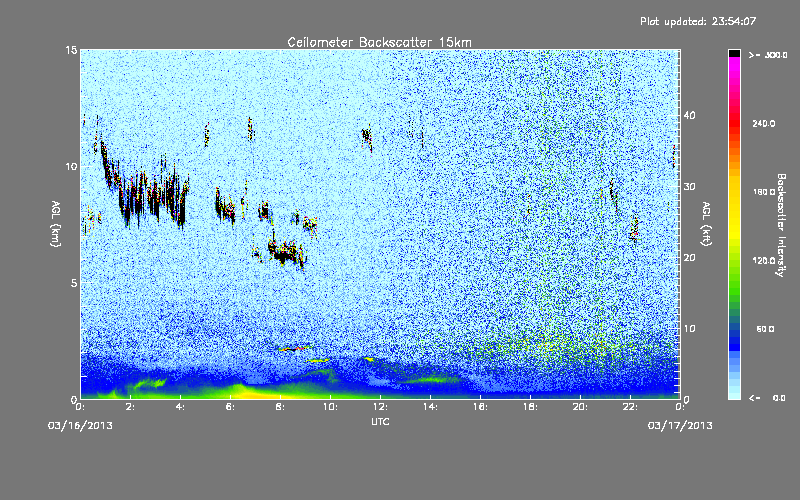Click the 40 kft tick label on right axis
Image resolution: width=800 pixels, height=500 pixels.
click(689, 115)
